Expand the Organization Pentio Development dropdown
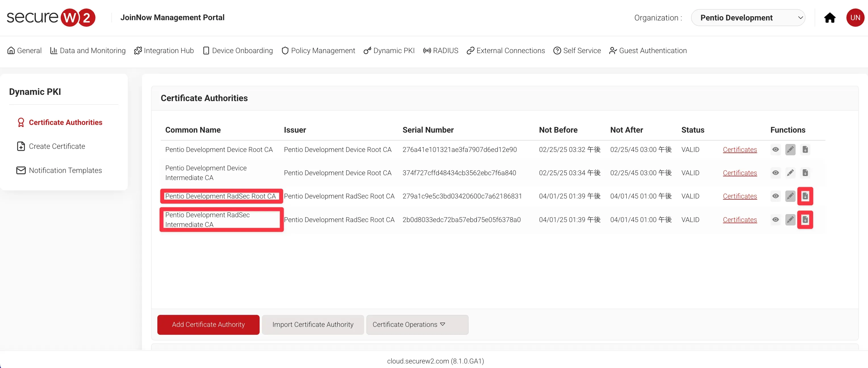868x368 pixels. [x=748, y=18]
